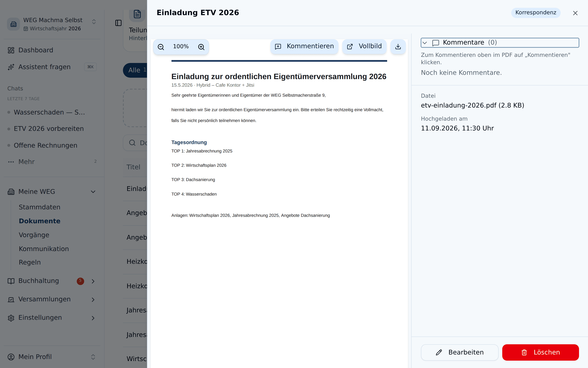Delete the document with Löschen
This screenshot has width=588, height=368.
click(541, 352)
